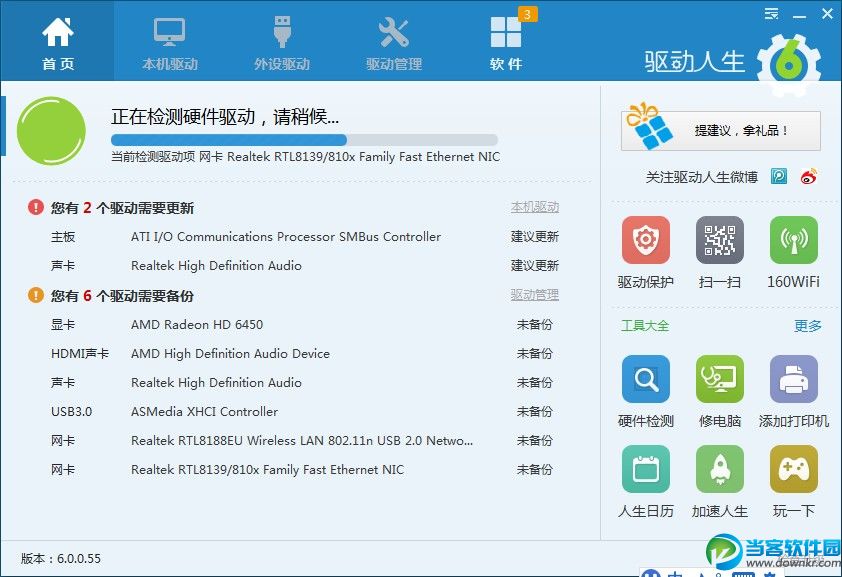
Task: Click 未备份 status for AMD Radeon HD 6450
Action: pos(535,325)
